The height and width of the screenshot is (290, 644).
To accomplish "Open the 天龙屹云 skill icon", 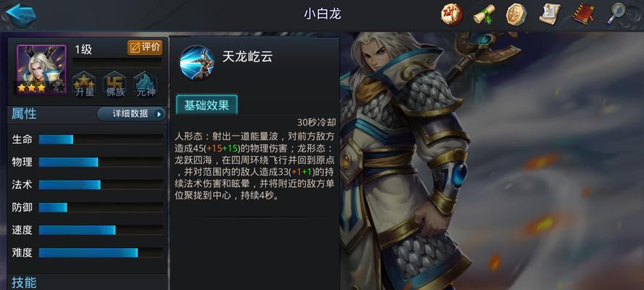I will 197,62.
